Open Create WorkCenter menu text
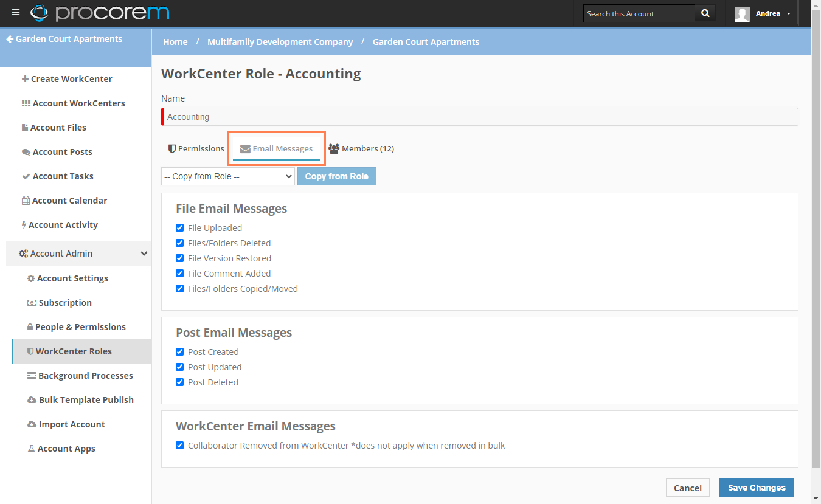The image size is (821, 504). [72, 79]
